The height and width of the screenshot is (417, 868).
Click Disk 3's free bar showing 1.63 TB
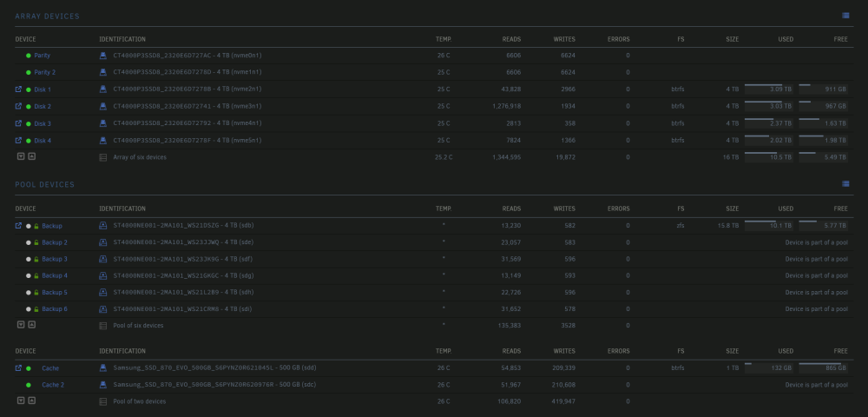coord(823,123)
